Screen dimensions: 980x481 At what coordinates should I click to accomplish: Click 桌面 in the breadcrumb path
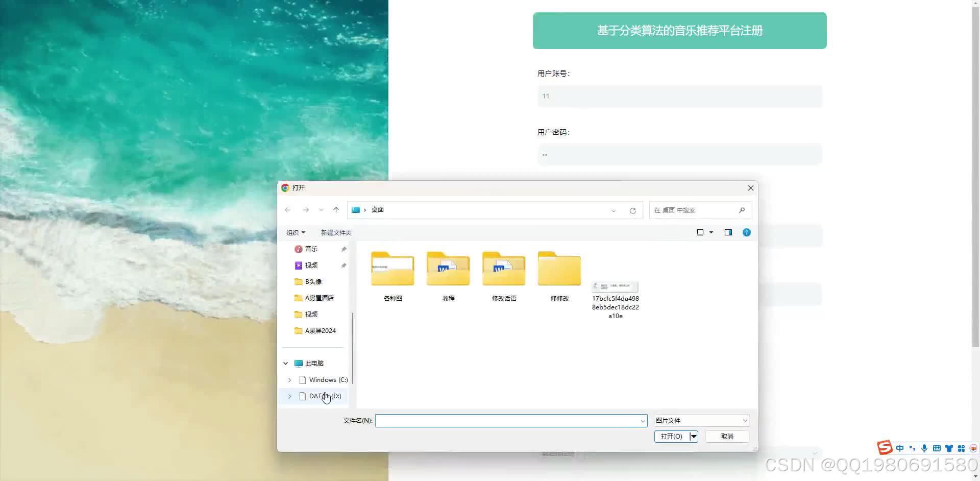377,209
